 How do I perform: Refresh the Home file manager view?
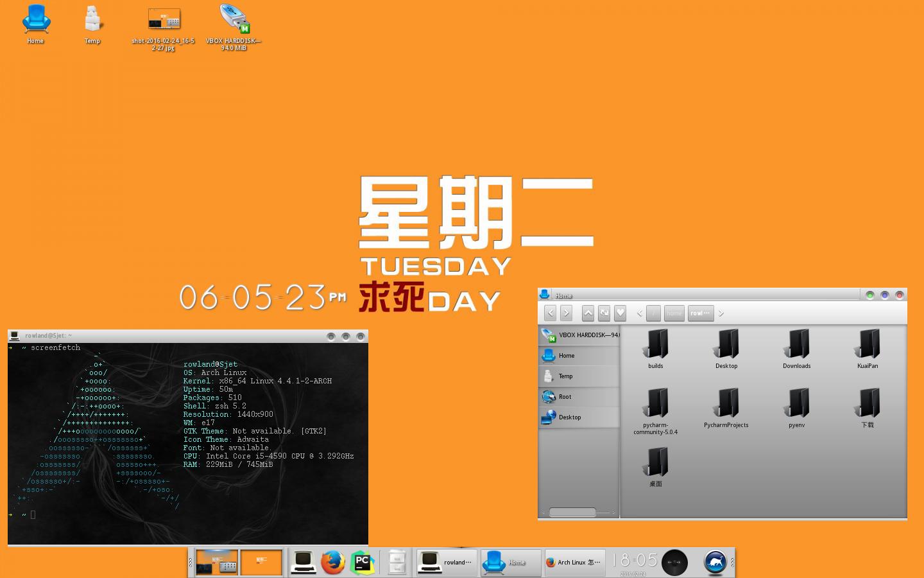click(x=604, y=313)
